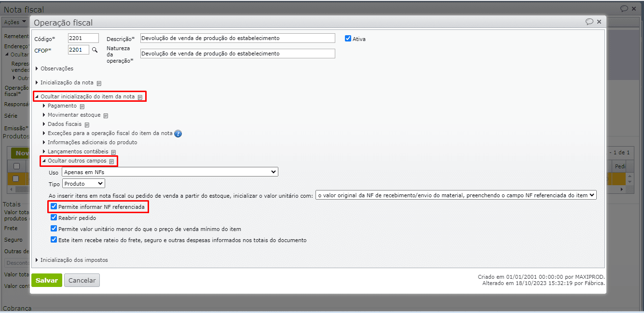Open the comment bubble in Operação fiscal dialog

point(589,22)
